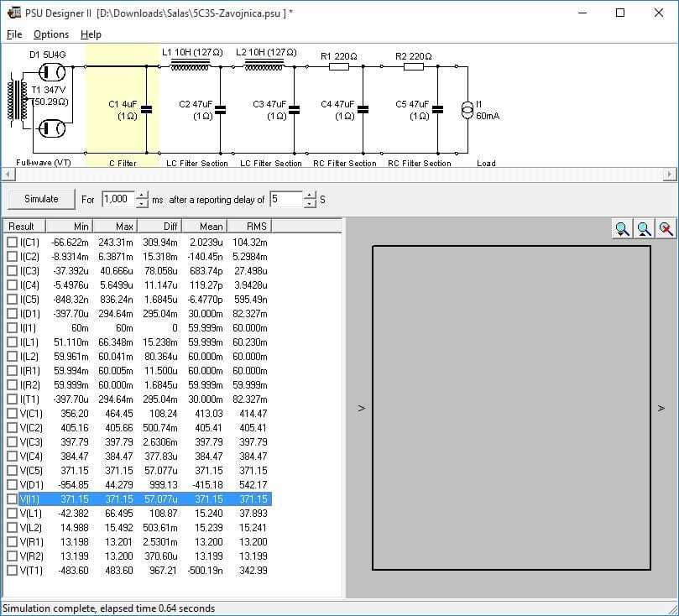Select the I1 60mA current load symbol
The width and height of the screenshot is (679, 616).
coord(467,110)
